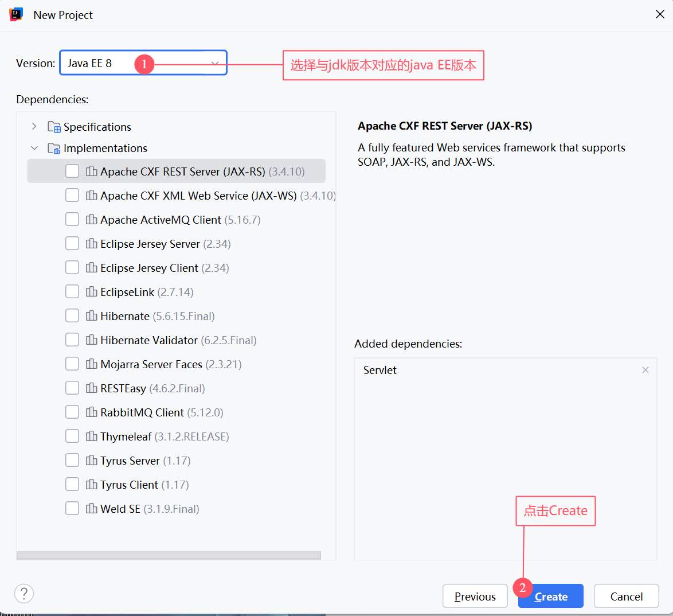This screenshot has width=673, height=616.
Task: Remove Servlet from added dependencies
Action: tap(645, 370)
